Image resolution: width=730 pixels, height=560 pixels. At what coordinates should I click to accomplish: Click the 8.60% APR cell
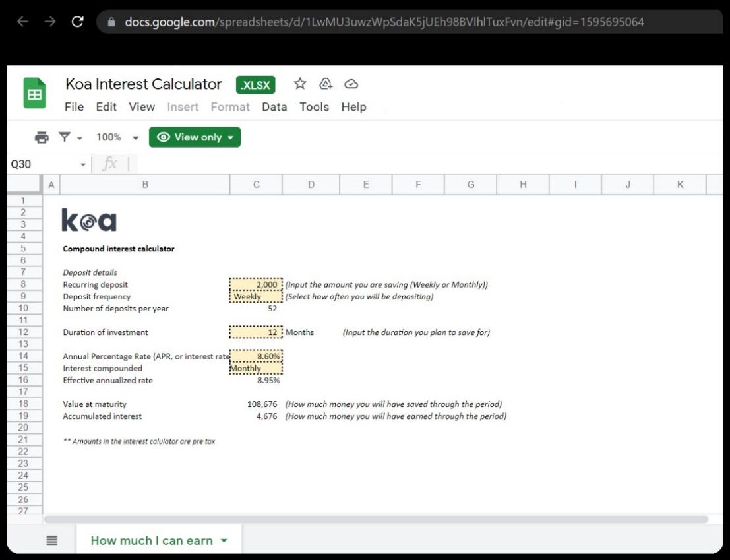tap(256, 356)
